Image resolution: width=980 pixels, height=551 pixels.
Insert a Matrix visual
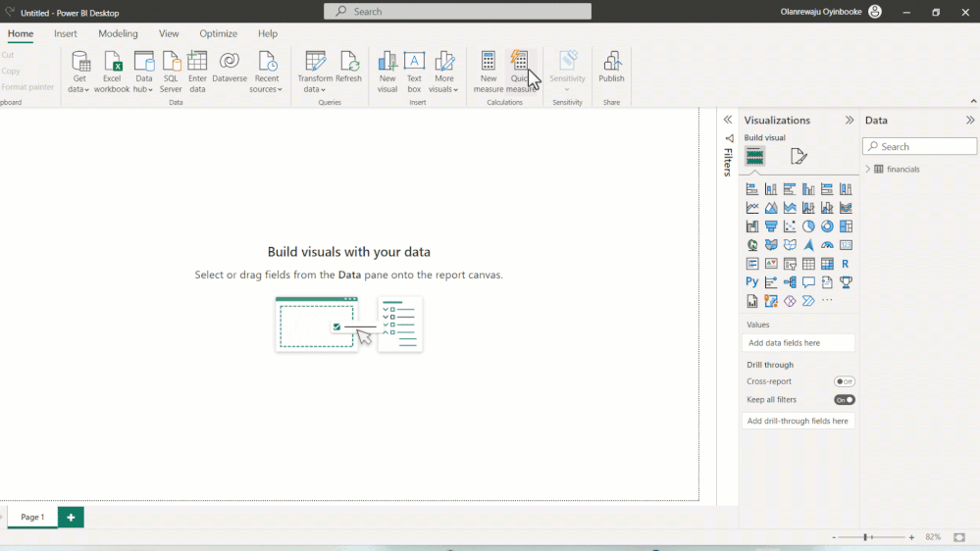pyautogui.click(x=827, y=264)
